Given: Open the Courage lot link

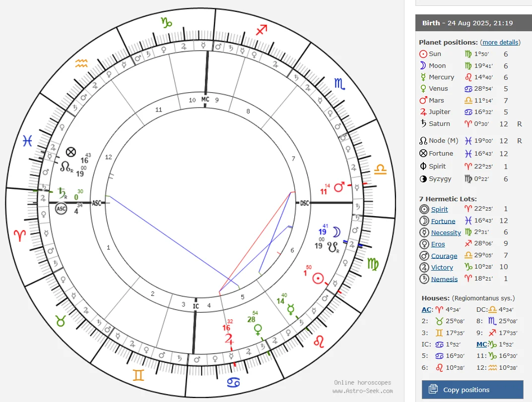Looking at the screenshot, I should tap(444, 256).
